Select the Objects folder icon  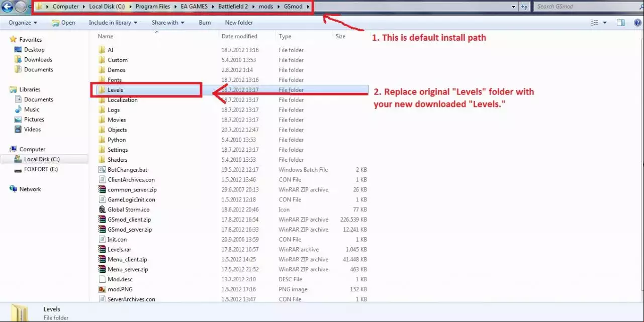(102, 130)
